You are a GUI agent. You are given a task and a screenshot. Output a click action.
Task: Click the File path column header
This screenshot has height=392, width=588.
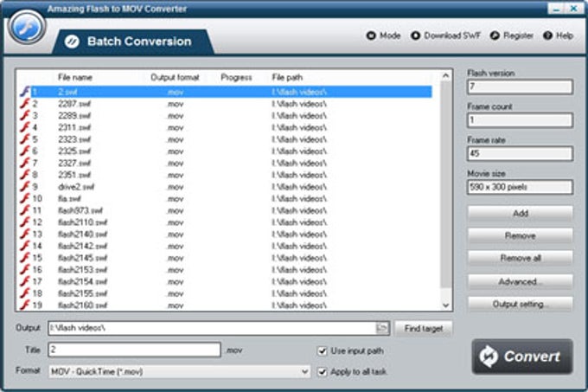click(x=287, y=78)
